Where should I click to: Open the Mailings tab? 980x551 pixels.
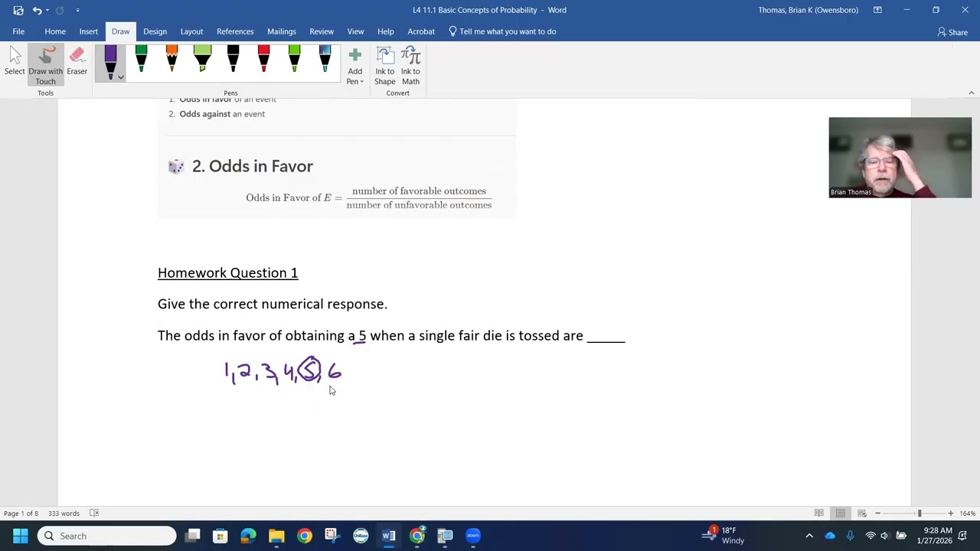click(282, 31)
